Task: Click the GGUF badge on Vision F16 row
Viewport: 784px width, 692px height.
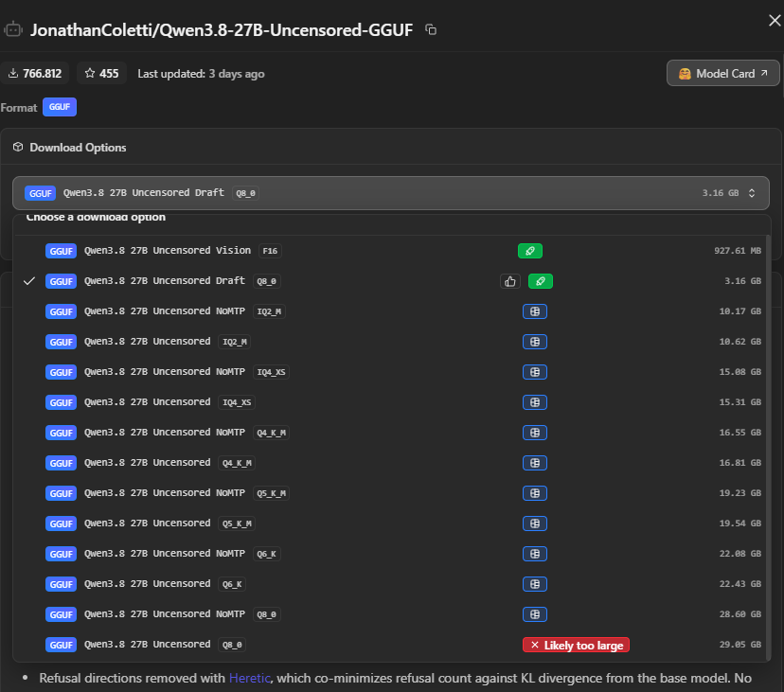Action: (x=61, y=251)
